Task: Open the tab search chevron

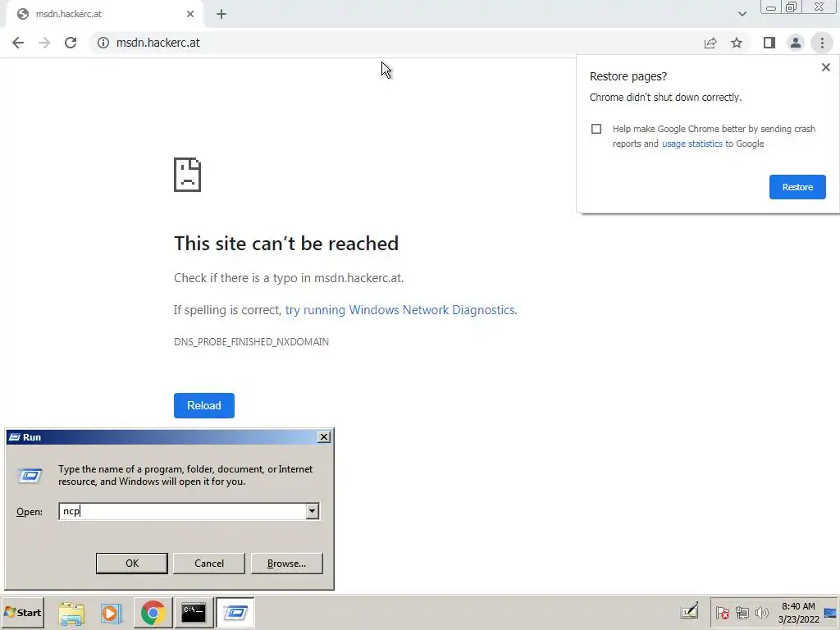Action: [x=742, y=14]
